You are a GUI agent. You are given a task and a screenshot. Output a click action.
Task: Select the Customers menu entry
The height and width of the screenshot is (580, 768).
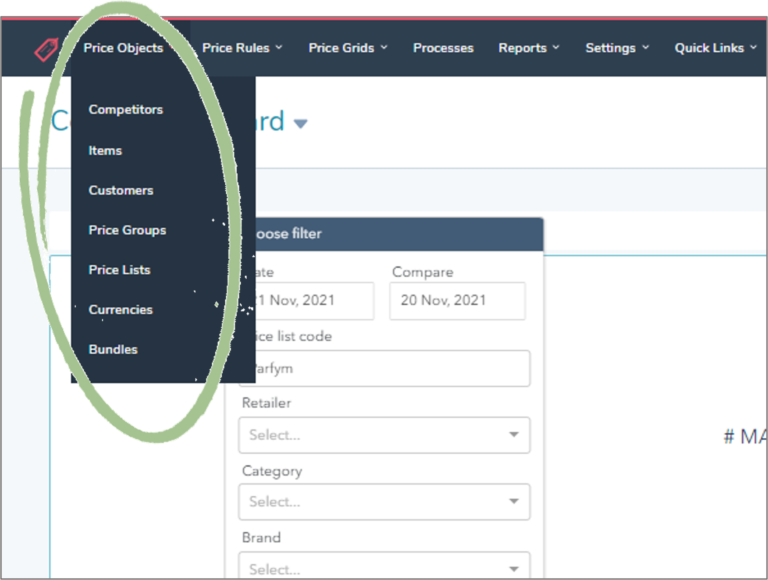(121, 190)
